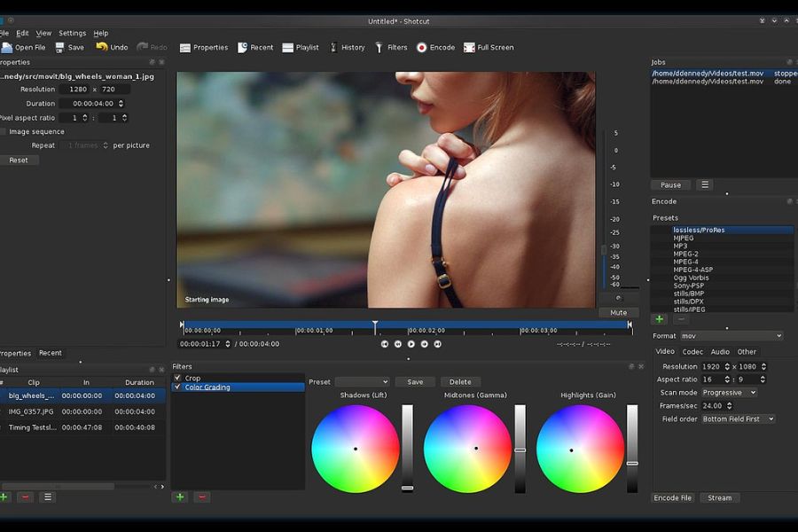The image size is (798, 532).
Task: Add a filter with green plus
Action: [x=180, y=497]
